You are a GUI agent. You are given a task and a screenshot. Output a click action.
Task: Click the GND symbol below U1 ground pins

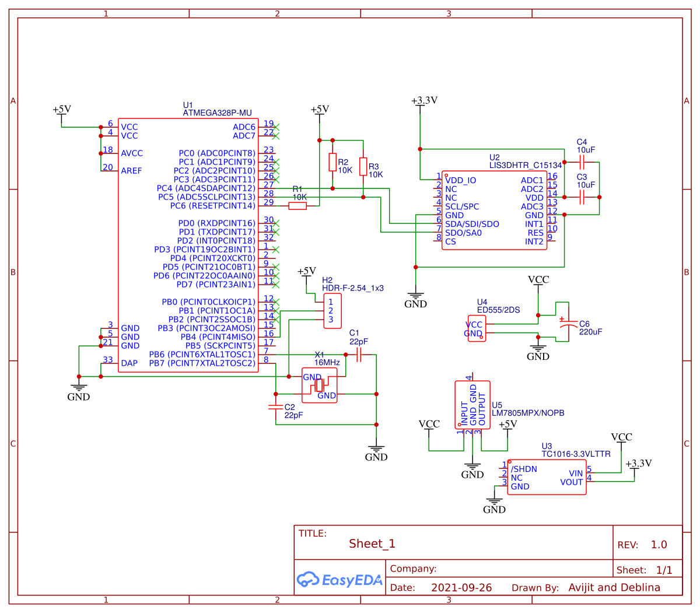pyautogui.click(x=78, y=391)
